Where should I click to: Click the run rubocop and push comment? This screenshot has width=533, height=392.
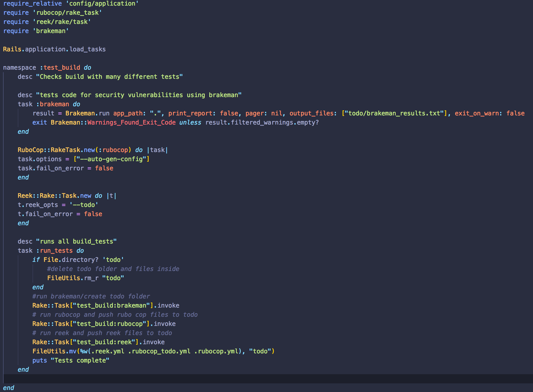(x=115, y=315)
